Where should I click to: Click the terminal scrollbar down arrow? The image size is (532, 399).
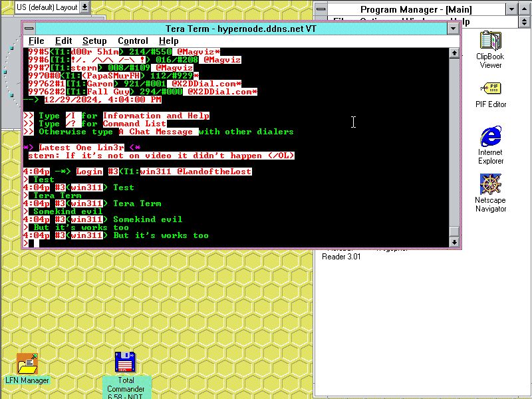click(454, 243)
